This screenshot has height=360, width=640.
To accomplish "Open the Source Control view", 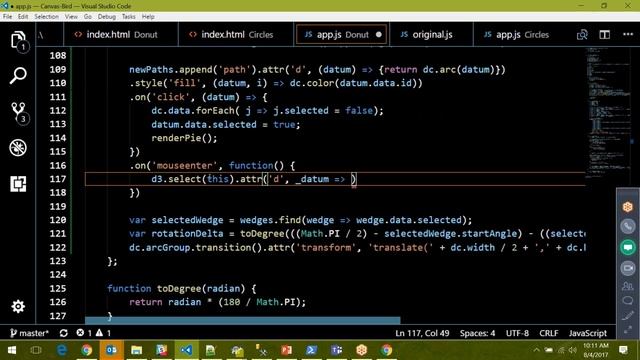I will [x=18, y=112].
